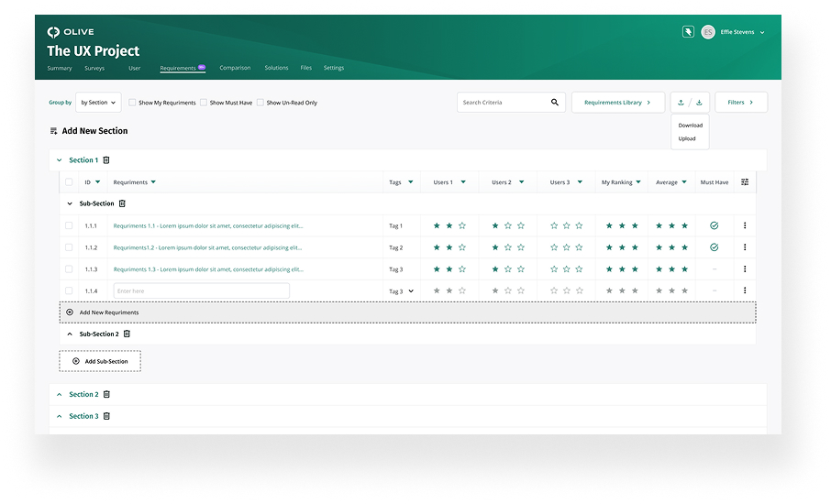This screenshot has width=831, height=504.
Task: Go to Solutions tab
Action: tap(277, 68)
